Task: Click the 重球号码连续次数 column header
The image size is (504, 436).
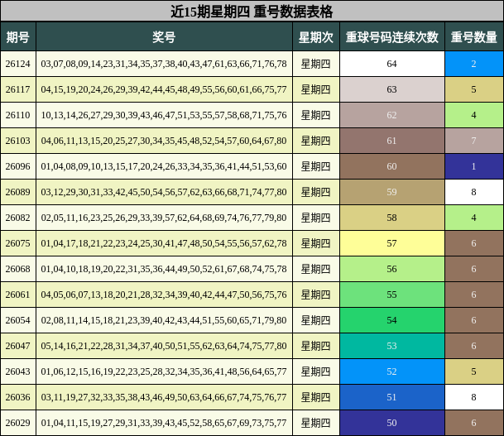Action: click(x=392, y=37)
